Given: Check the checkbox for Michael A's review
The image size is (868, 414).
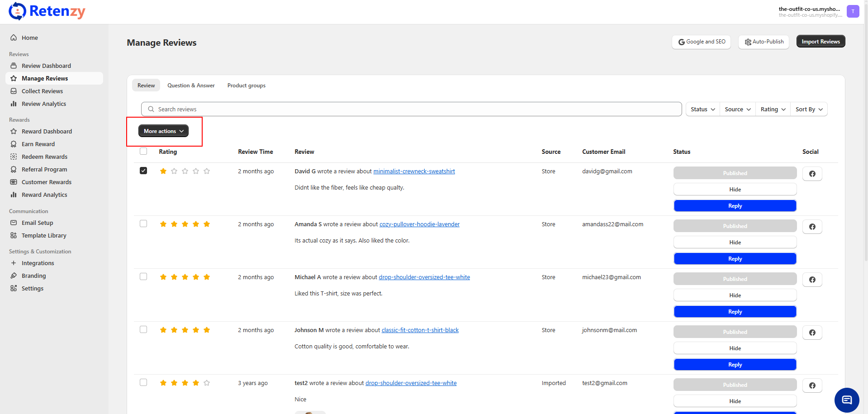Looking at the screenshot, I should tap(143, 276).
